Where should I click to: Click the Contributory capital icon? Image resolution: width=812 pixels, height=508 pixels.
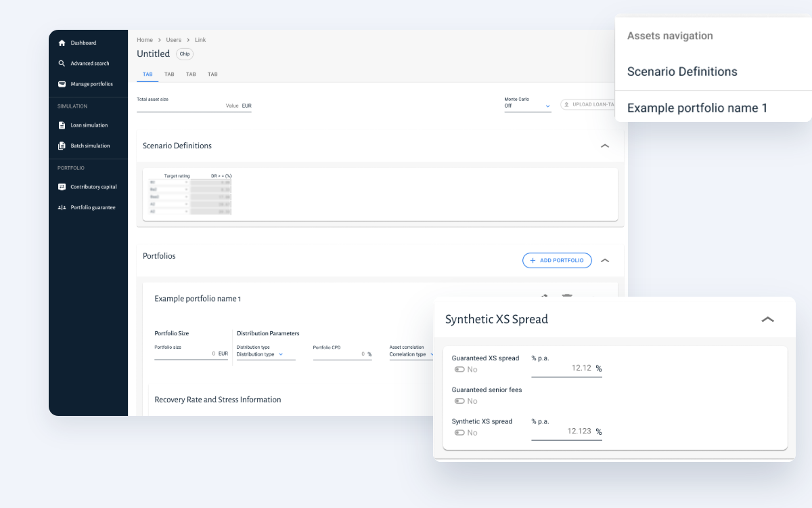62,187
